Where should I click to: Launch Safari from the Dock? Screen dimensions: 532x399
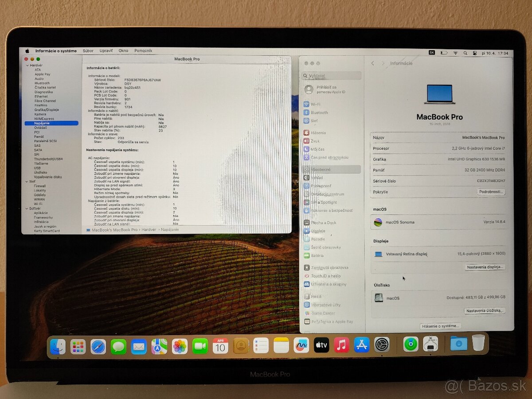click(98, 346)
